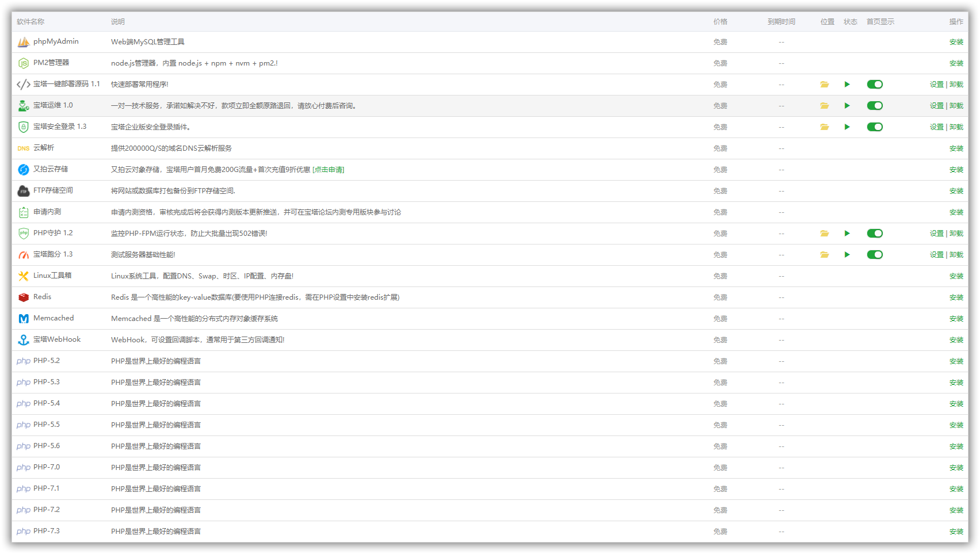
Task: Click the 到期时间 column header
Action: pos(781,22)
